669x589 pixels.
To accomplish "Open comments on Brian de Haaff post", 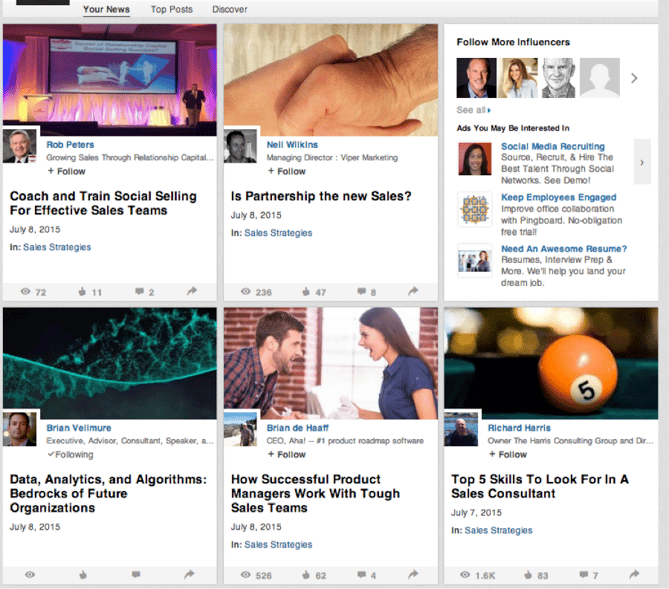I will [x=361, y=574].
